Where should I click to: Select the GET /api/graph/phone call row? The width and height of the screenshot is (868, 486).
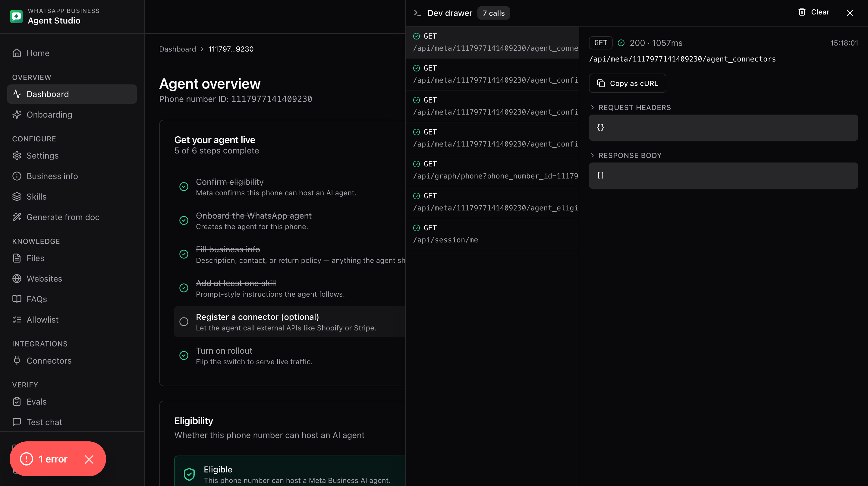coord(492,170)
